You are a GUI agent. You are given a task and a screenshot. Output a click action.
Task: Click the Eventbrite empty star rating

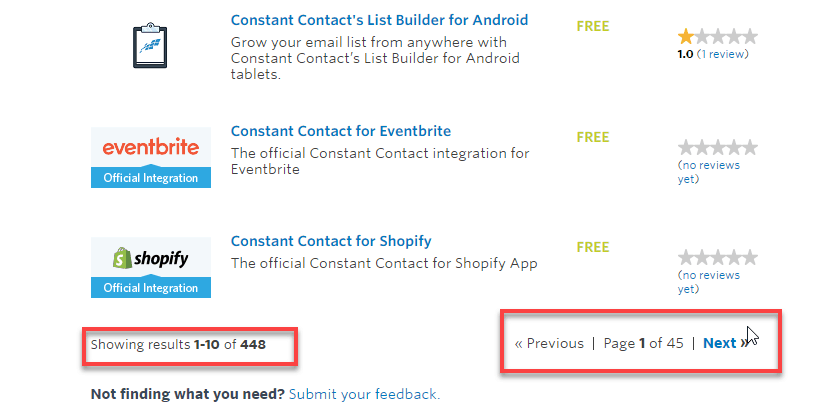tap(717, 147)
